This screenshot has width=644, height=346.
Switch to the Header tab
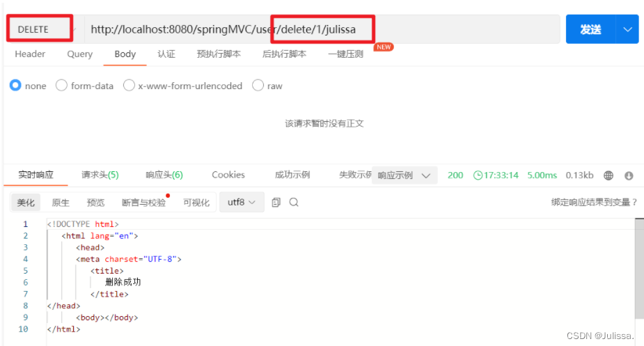point(30,54)
